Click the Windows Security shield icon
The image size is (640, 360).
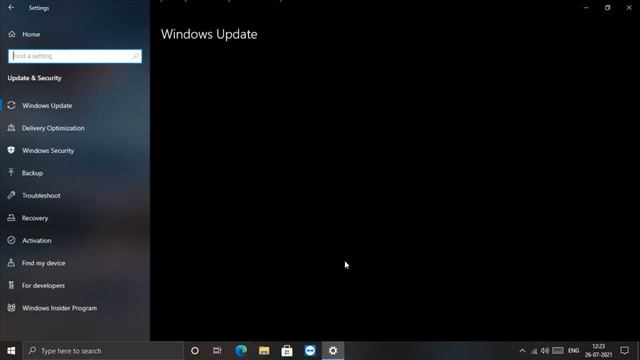coord(11,150)
